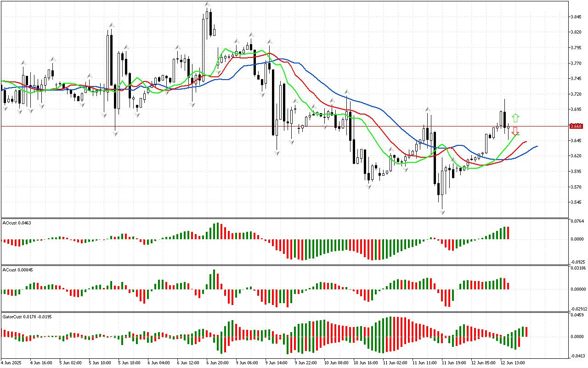Click the last red AOcust histogram bar

pos(509,233)
